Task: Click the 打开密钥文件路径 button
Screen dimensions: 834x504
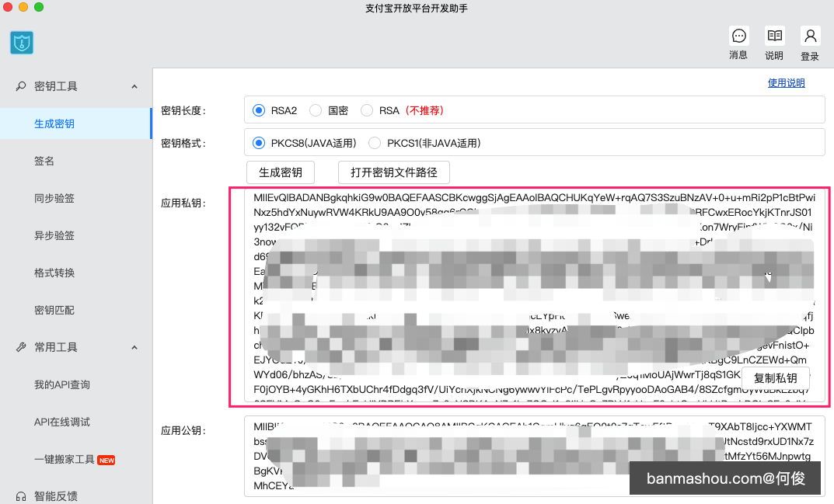Action: click(x=394, y=172)
